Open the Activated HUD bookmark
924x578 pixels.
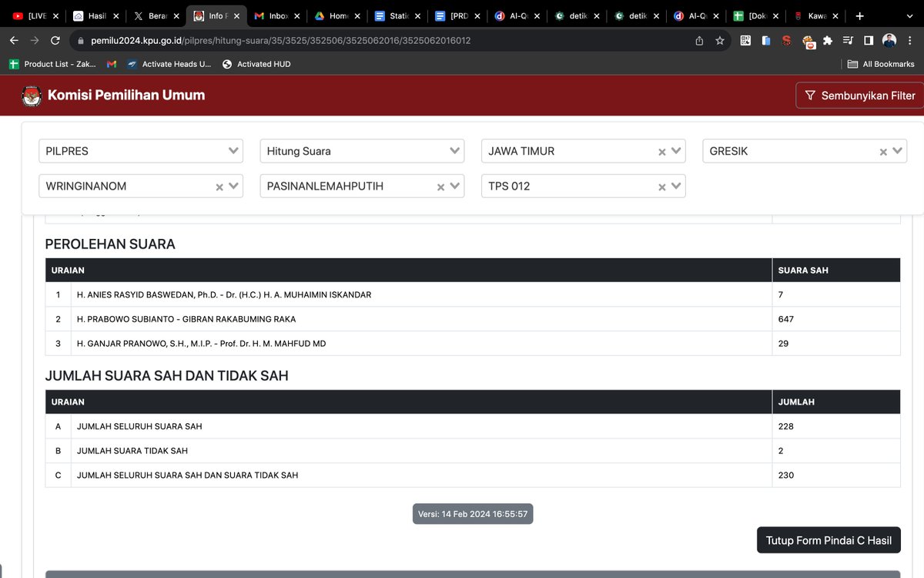tap(256, 64)
